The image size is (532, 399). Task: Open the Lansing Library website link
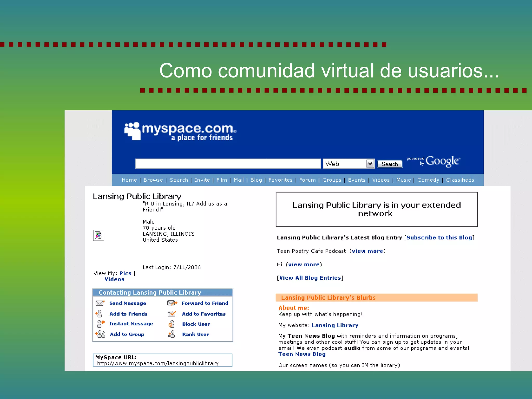(335, 325)
